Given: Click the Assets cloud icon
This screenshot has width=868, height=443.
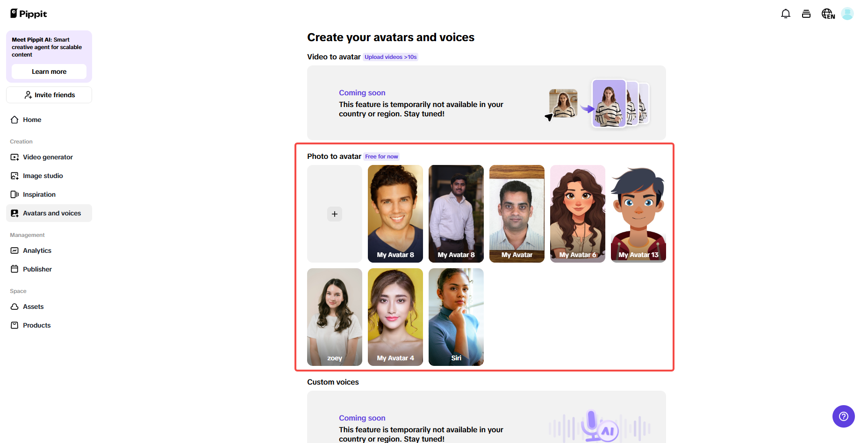Looking at the screenshot, I should coord(14,307).
